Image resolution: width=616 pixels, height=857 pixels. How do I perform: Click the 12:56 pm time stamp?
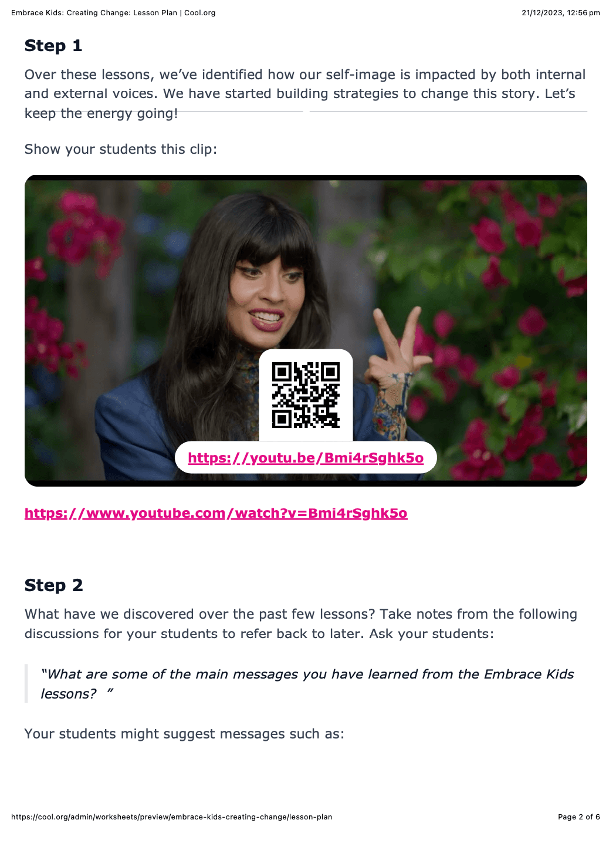583,13
